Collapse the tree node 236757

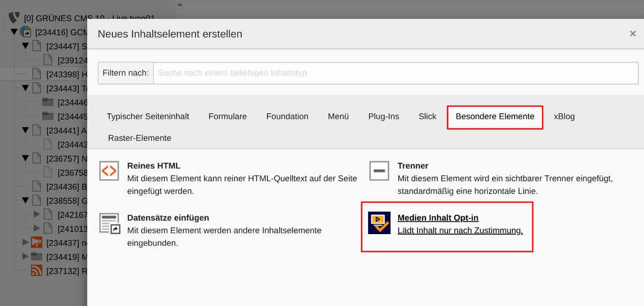click(x=25, y=158)
